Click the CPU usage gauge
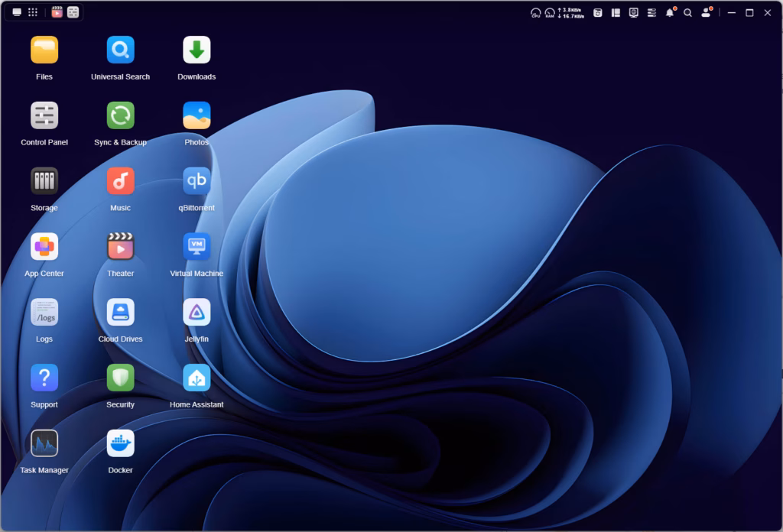Viewport: 783px width, 532px height. 535,13
